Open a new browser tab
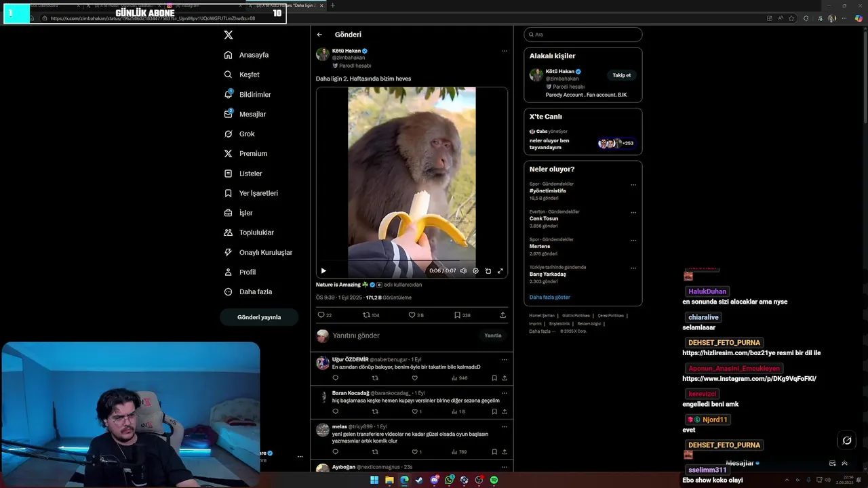868x488 pixels. point(332,5)
